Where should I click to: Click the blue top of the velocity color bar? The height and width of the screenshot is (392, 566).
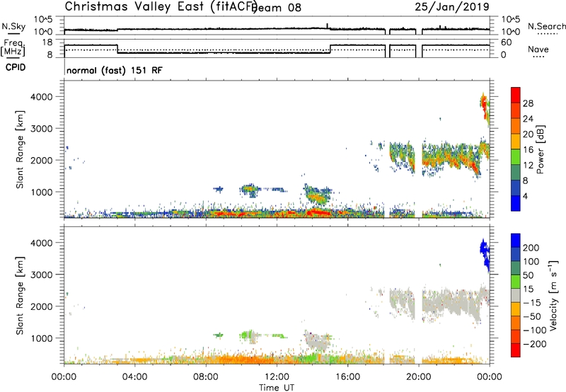click(x=516, y=241)
